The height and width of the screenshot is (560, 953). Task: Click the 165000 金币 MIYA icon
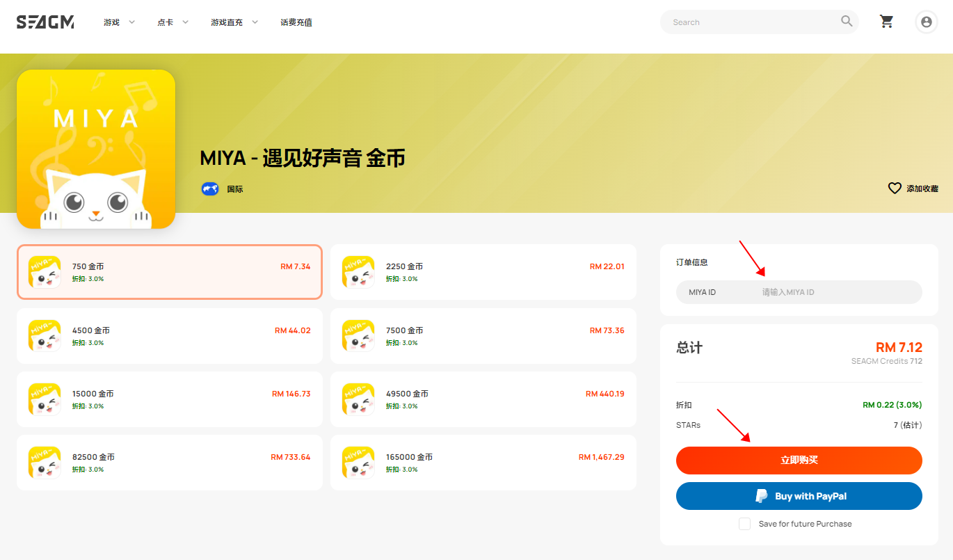tap(358, 463)
